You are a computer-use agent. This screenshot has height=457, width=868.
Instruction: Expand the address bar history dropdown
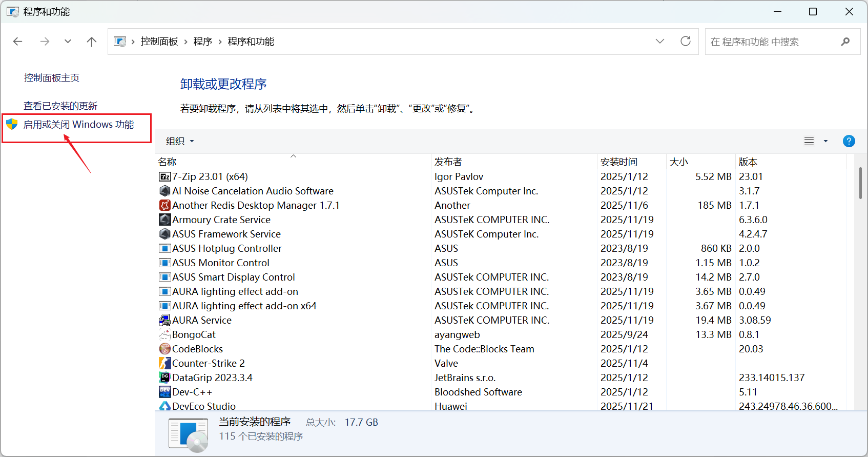tap(660, 41)
